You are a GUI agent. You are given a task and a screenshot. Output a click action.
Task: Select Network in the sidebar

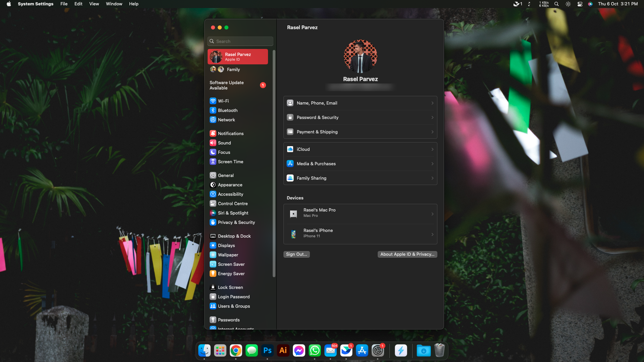point(237,120)
